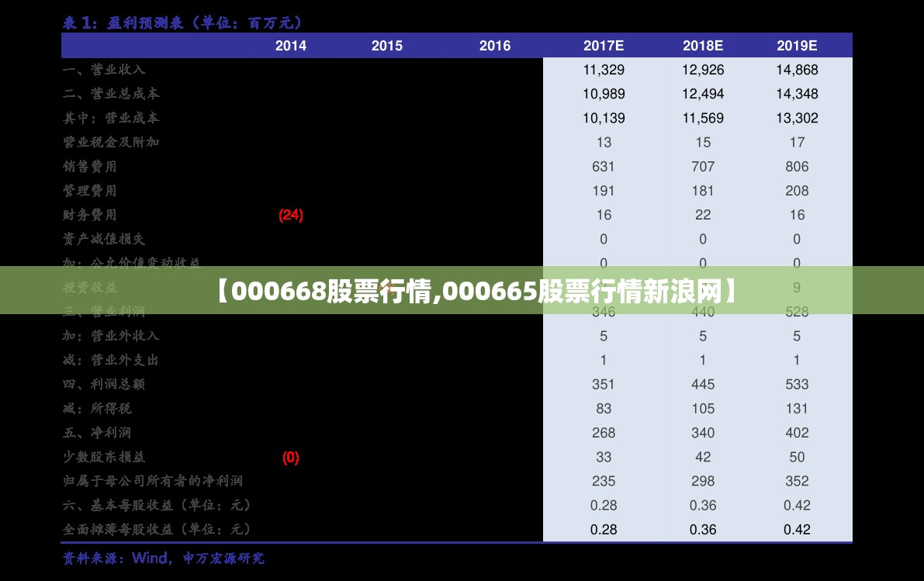Click the row label 资产减值损失
The width and height of the screenshot is (924, 581).
click(x=104, y=239)
